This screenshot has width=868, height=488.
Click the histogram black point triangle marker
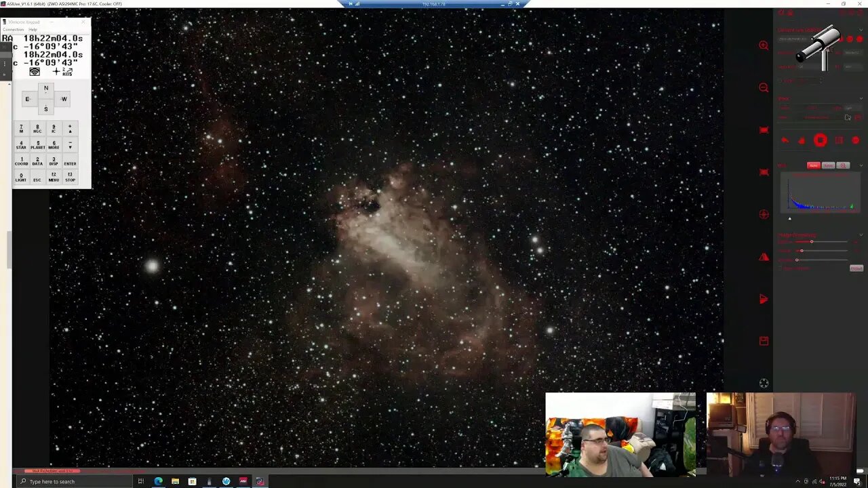tap(789, 218)
